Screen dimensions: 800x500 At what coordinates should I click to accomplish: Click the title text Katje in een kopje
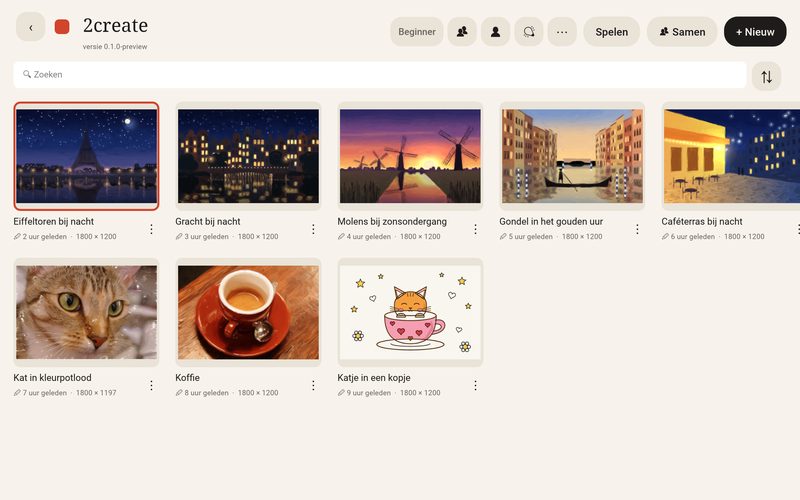click(374, 378)
